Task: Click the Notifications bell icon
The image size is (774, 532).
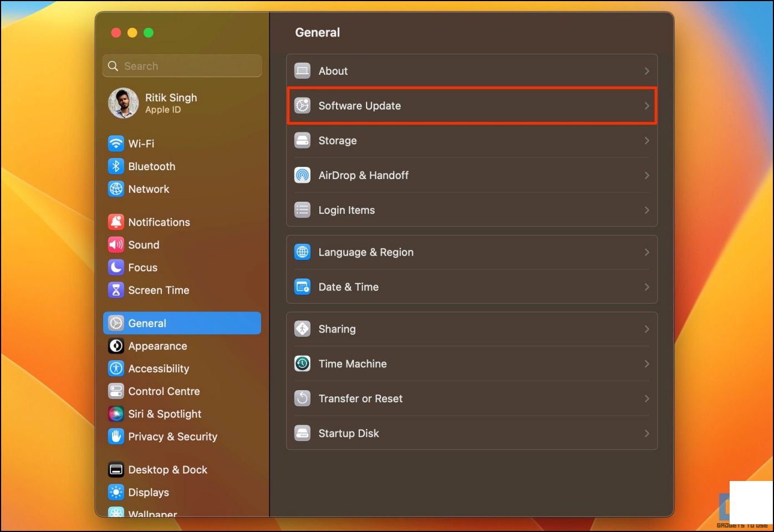Action: [116, 222]
